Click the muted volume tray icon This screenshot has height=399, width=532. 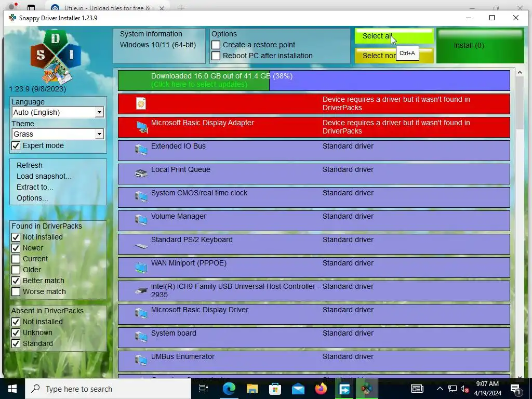(465, 389)
